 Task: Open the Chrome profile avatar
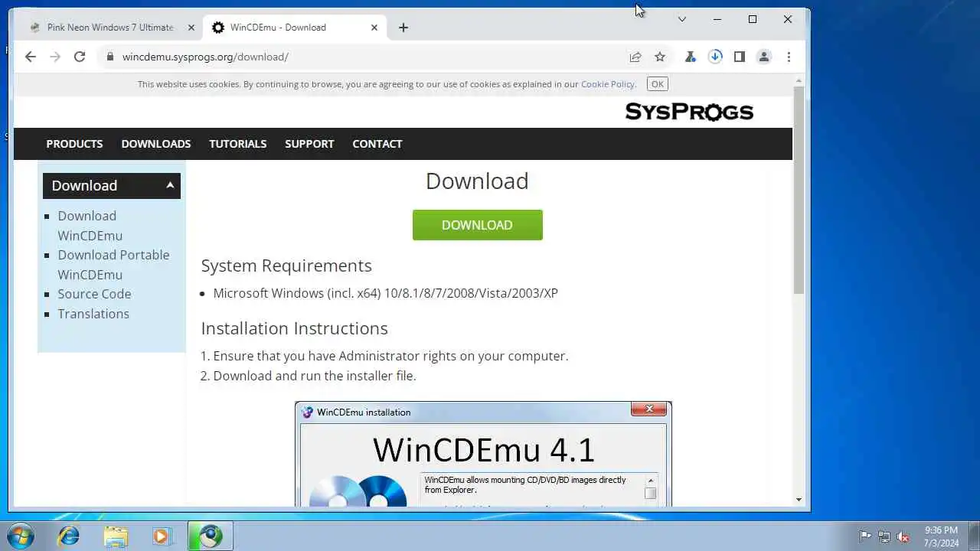763,57
